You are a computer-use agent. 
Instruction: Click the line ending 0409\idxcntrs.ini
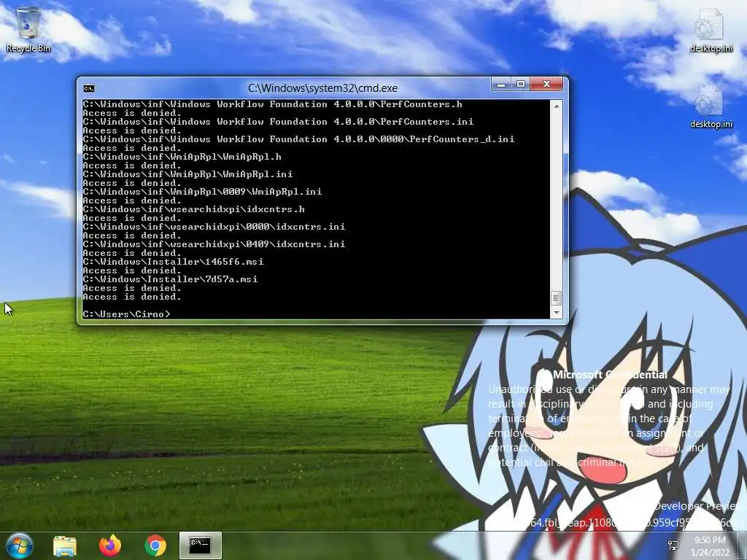point(214,244)
